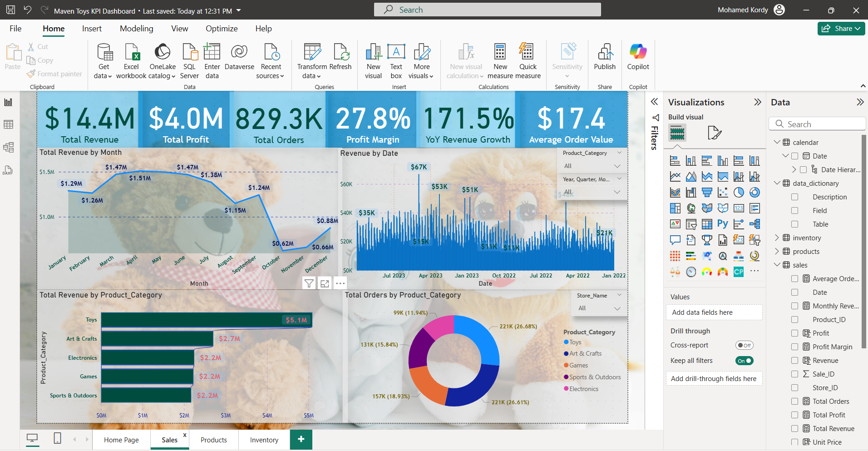Click Transform data in Queries group

click(x=312, y=61)
